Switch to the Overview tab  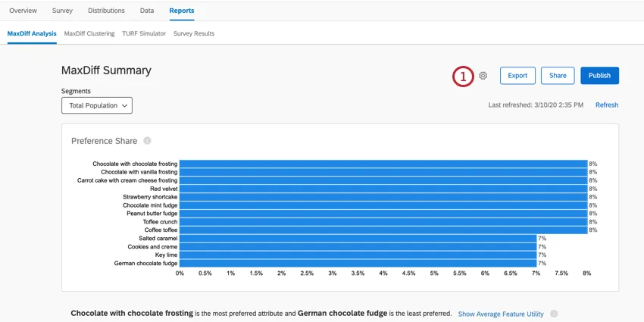(x=23, y=11)
